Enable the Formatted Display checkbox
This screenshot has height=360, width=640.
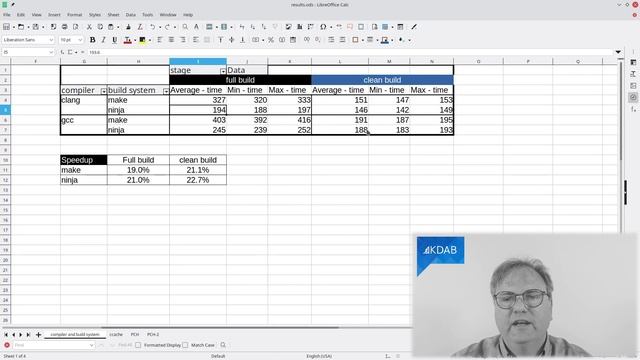point(138,345)
